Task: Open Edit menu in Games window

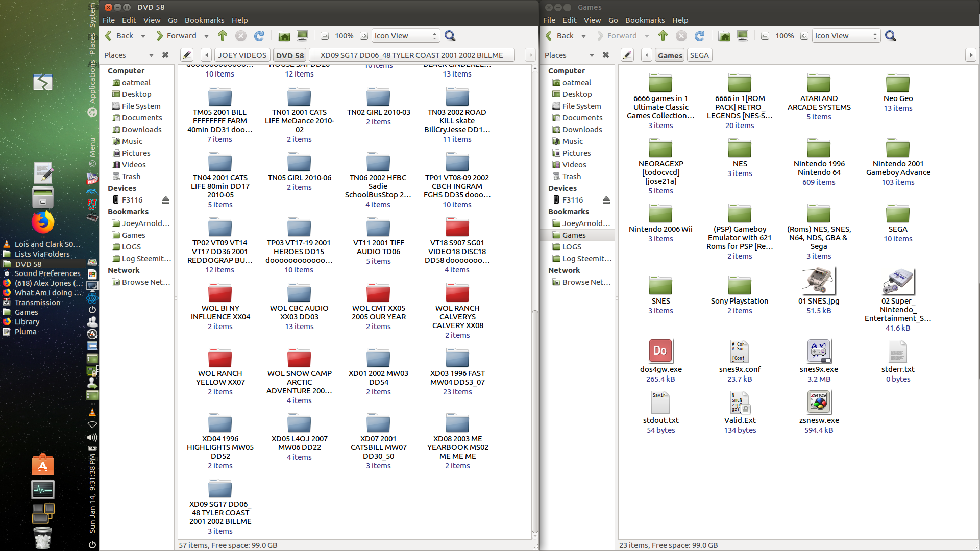Action: pos(569,20)
